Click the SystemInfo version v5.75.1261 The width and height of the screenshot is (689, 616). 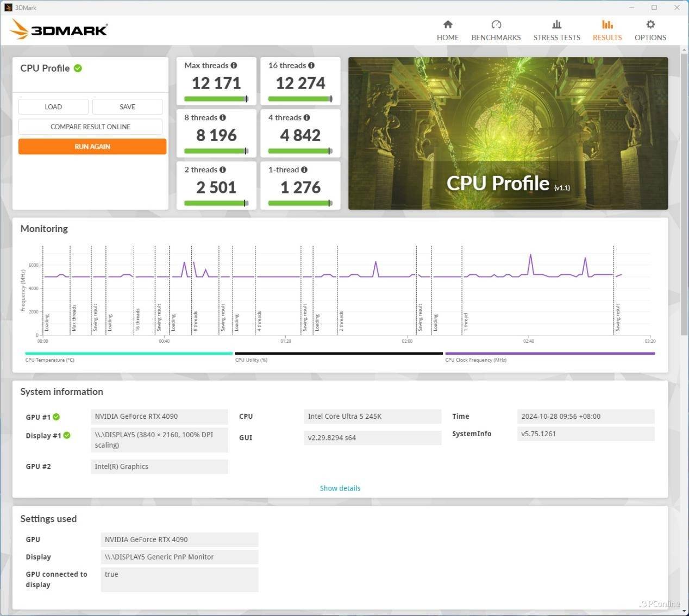[x=586, y=434]
